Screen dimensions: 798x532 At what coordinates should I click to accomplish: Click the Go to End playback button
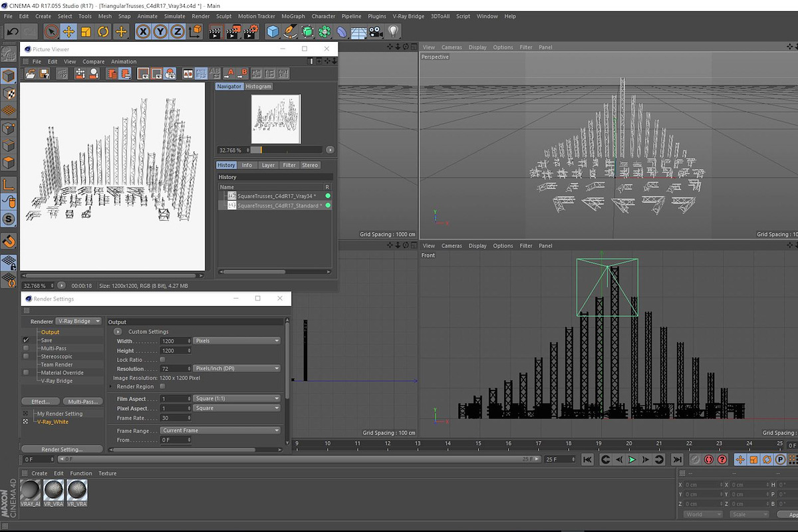coord(677,459)
